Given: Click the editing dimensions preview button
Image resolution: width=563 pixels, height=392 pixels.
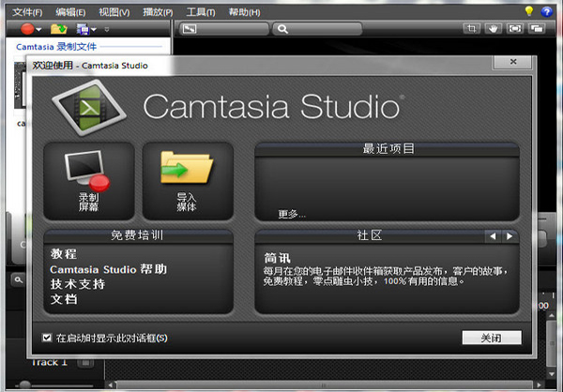Looking at the screenshot, I should tap(224, 29).
